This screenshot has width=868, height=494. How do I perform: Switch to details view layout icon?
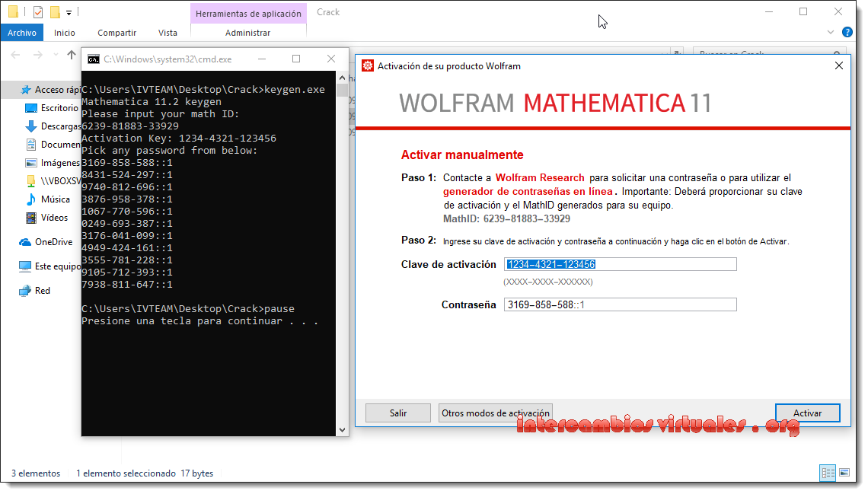[x=828, y=473]
